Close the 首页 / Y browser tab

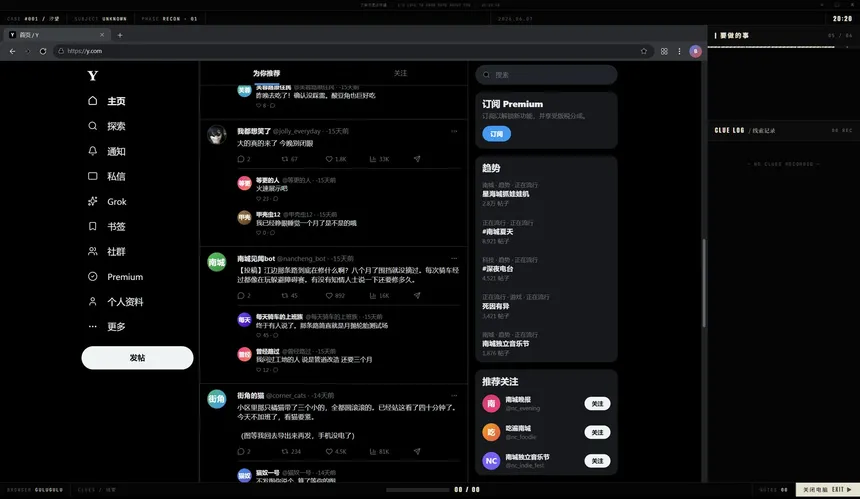pos(102,35)
